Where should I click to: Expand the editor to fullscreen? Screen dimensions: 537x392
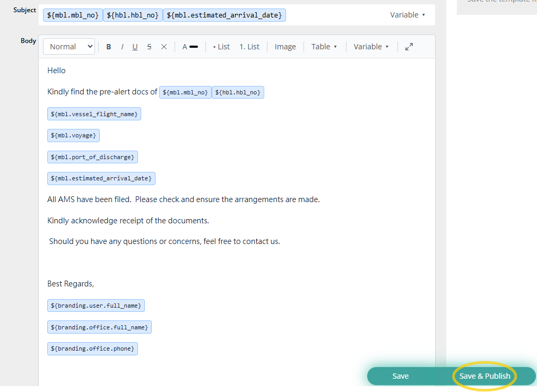[x=409, y=47]
